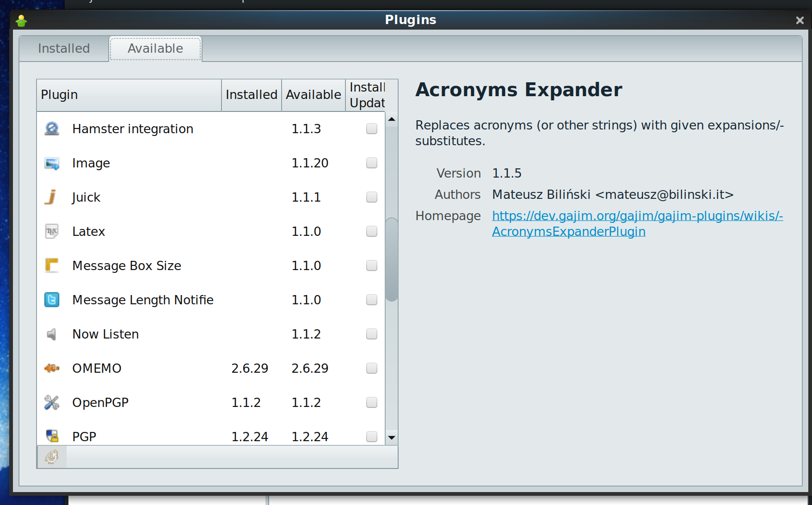Screen dimensions: 812x505
Task: Click the Message Box Size plugin icon
Action: (52, 265)
